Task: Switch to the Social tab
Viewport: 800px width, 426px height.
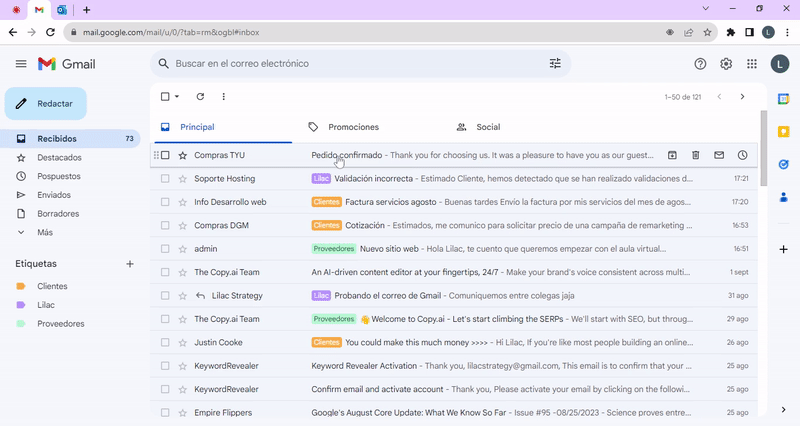Action: pos(479,127)
